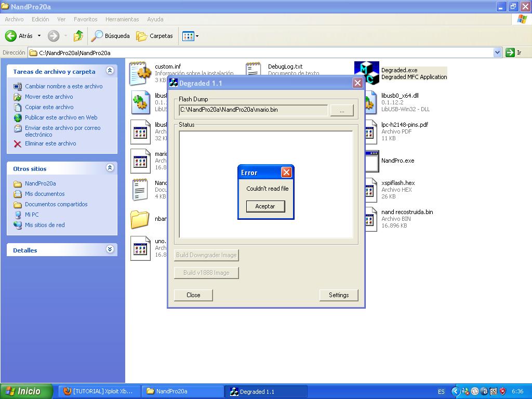Select the custom.inf file icon
532x399 pixels.
tap(140, 73)
